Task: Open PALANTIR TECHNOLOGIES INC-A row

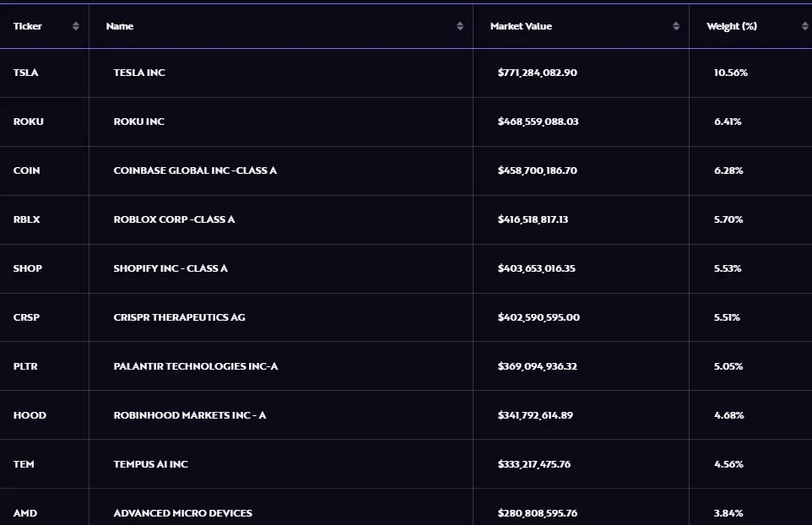Action: [x=406, y=366]
